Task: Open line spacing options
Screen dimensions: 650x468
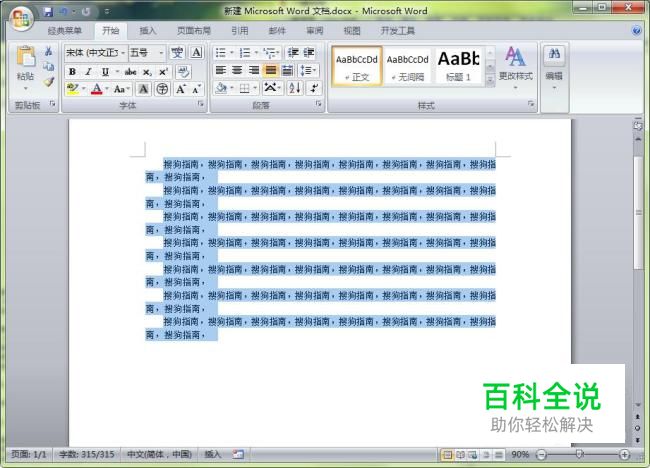Action: (x=308, y=70)
